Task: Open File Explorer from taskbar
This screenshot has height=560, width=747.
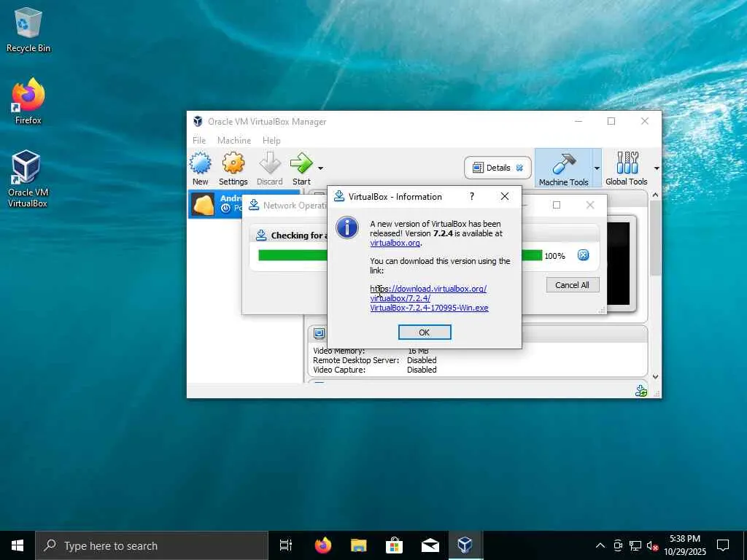Action: 359,545
